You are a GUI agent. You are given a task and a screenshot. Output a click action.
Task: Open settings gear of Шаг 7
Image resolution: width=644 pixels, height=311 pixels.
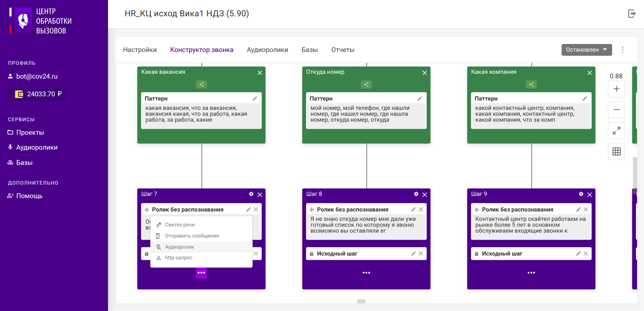251,194
